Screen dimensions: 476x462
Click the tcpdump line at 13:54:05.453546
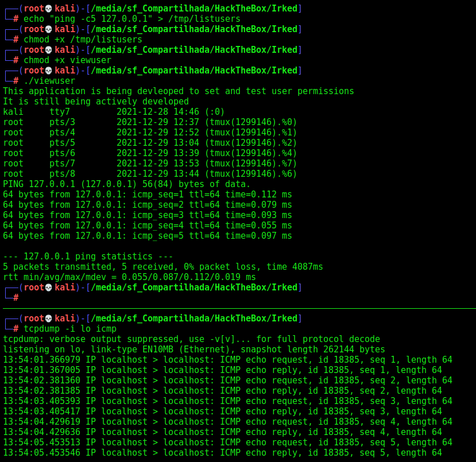tap(223, 452)
